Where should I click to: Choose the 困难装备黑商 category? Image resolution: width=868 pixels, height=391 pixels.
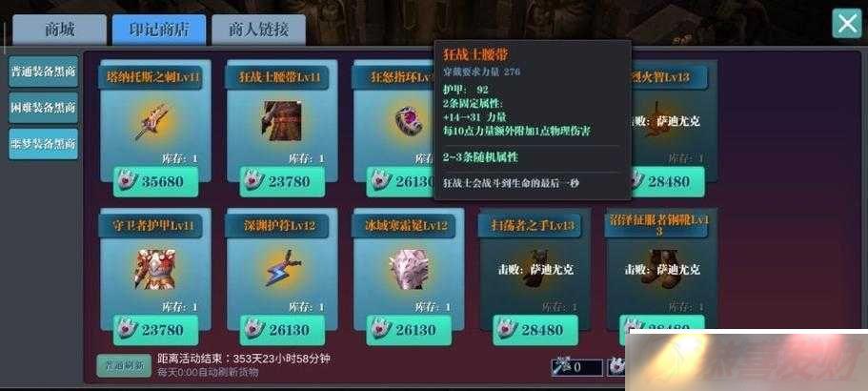[43, 108]
